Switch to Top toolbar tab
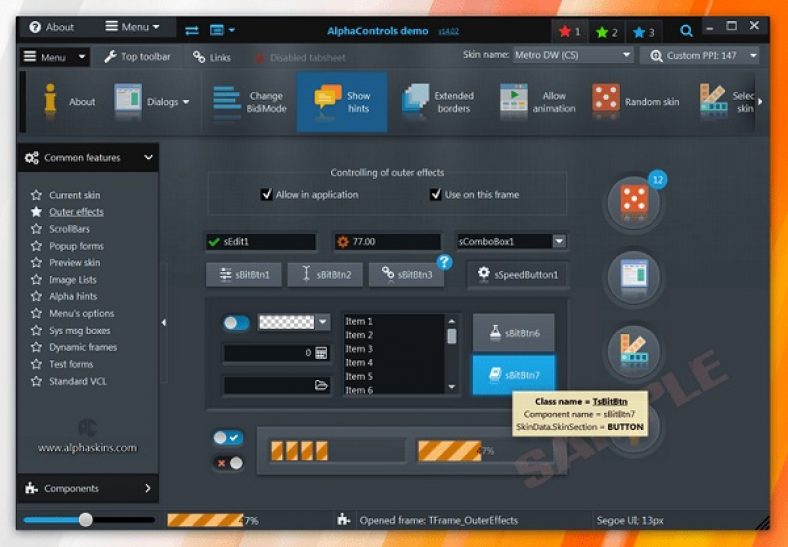The image size is (788, 547). coord(137,57)
